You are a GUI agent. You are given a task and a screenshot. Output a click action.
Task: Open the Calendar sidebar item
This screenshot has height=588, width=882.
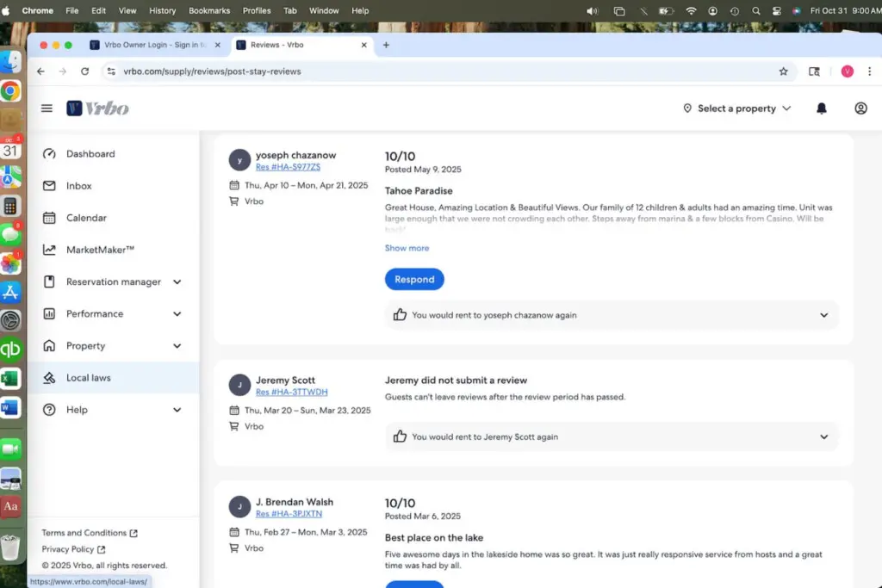pyautogui.click(x=86, y=218)
